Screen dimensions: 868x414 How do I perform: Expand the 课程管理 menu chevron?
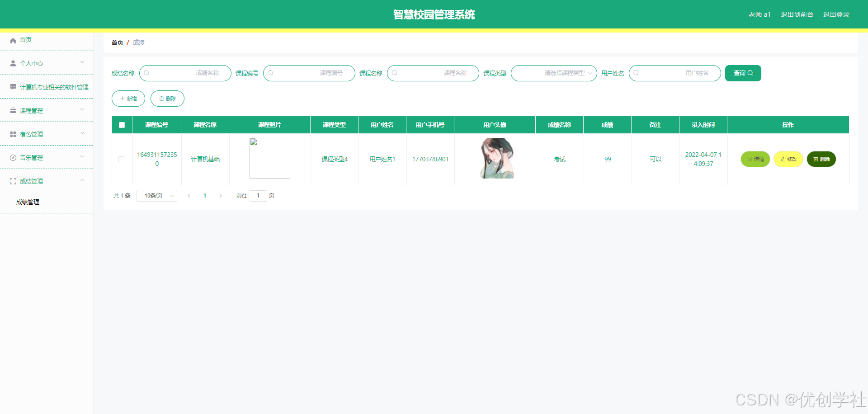click(82, 109)
